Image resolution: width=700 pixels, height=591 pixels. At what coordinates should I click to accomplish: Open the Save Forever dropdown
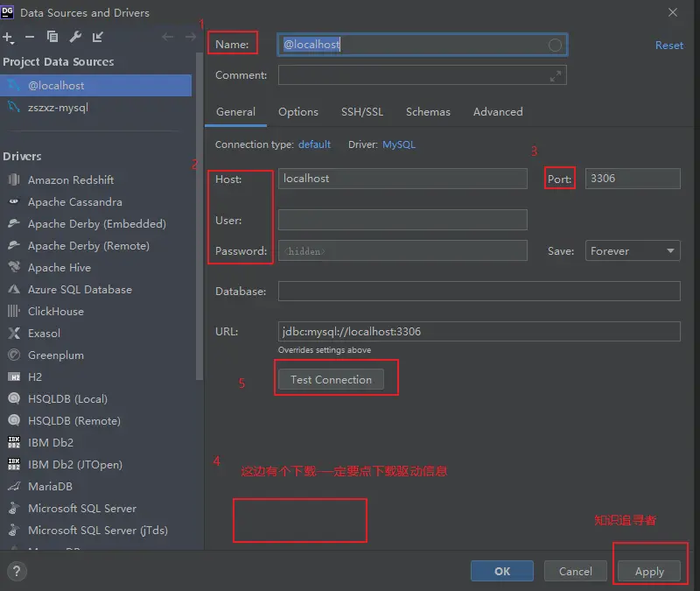point(633,250)
